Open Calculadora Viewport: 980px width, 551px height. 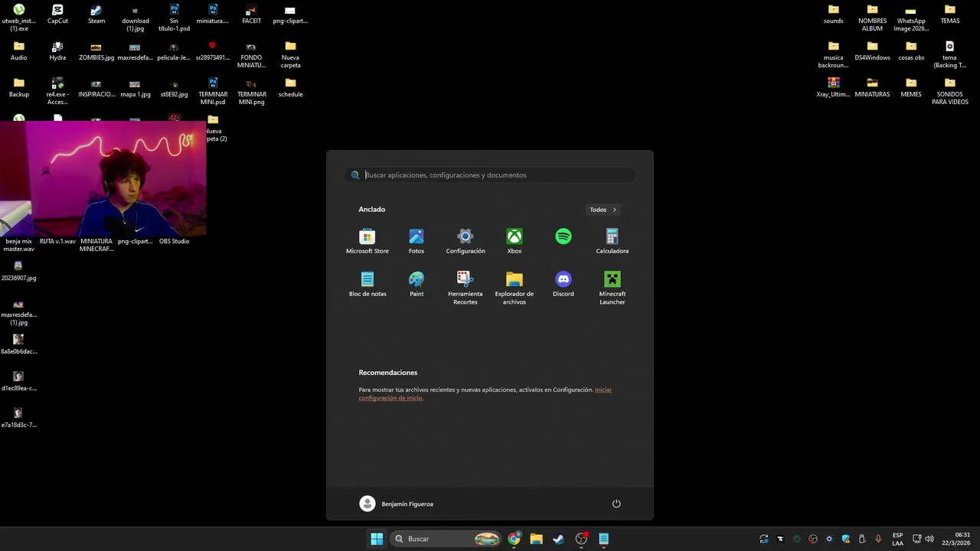point(612,241)
